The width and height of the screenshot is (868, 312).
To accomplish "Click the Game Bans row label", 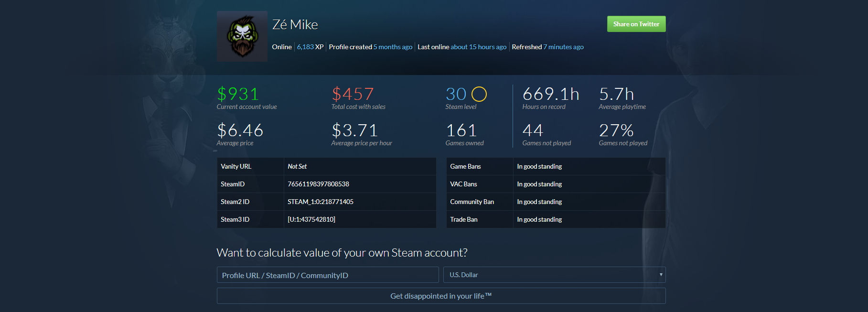I will coord(465,166).
